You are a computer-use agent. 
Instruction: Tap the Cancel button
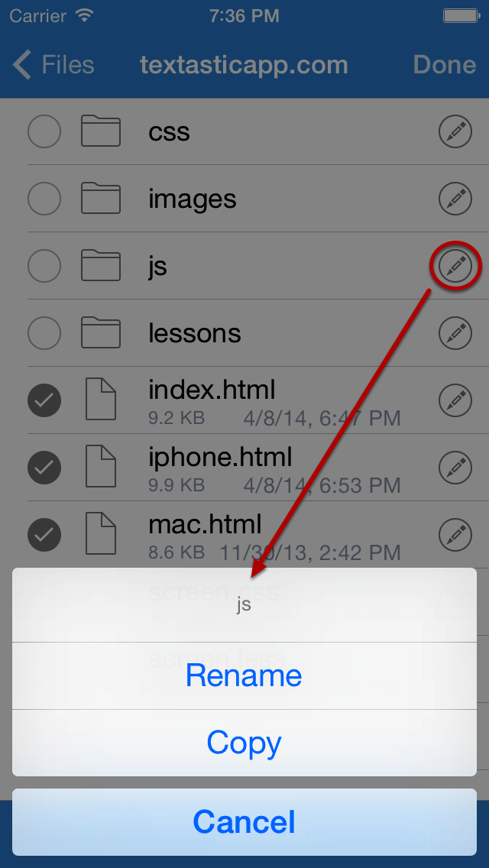click(244, 822)
